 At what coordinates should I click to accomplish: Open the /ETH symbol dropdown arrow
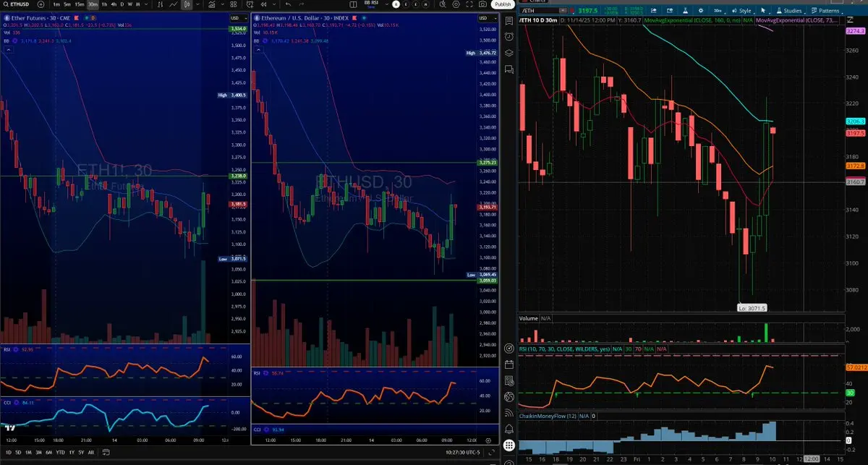(x=563, y=11)
